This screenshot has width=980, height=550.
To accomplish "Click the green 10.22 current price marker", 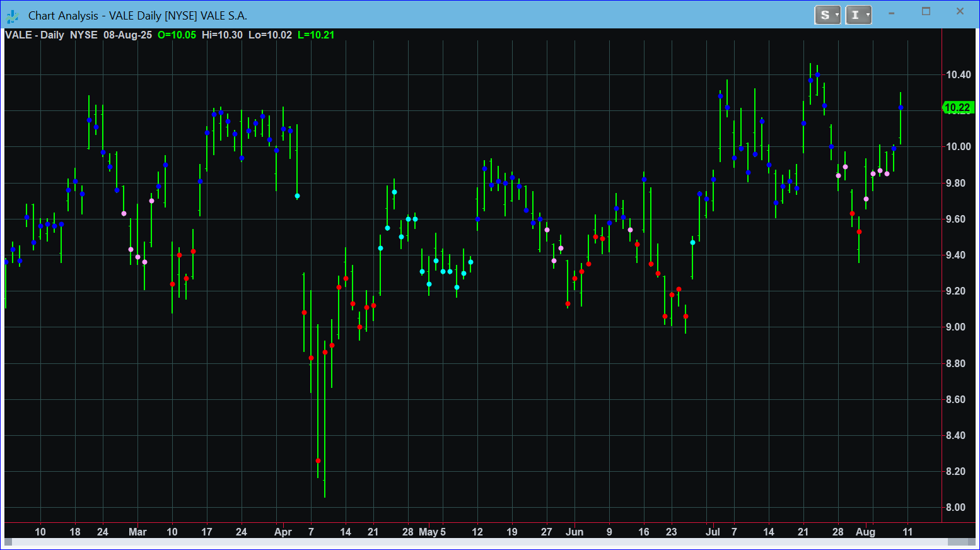I will point(957,108).
